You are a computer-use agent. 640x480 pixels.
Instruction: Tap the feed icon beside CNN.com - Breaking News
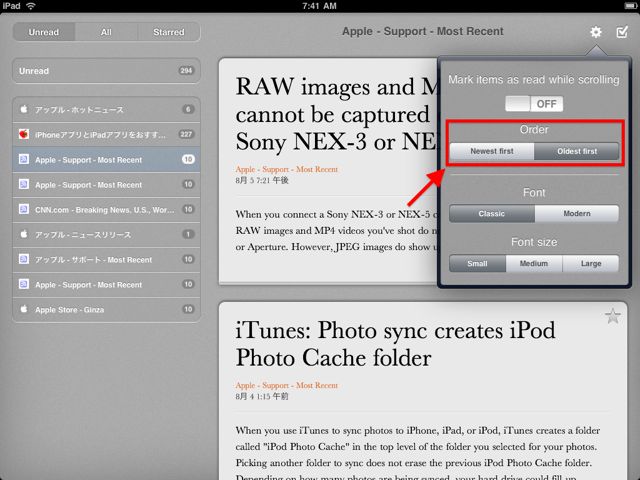point(24,209)
